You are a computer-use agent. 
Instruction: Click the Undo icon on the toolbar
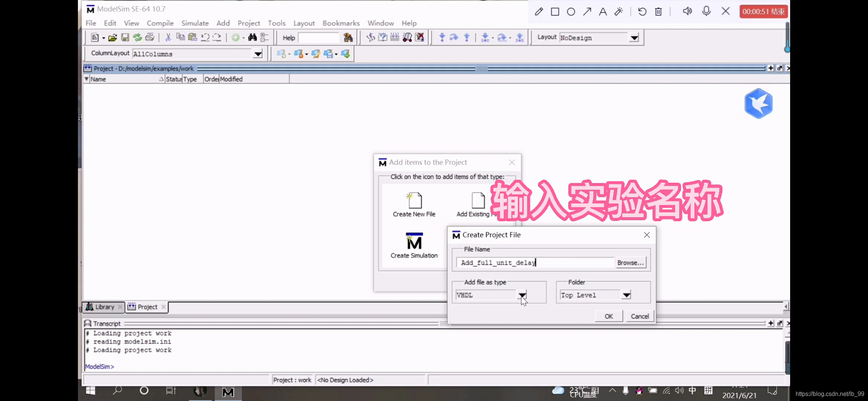click(x=205, y=37)
